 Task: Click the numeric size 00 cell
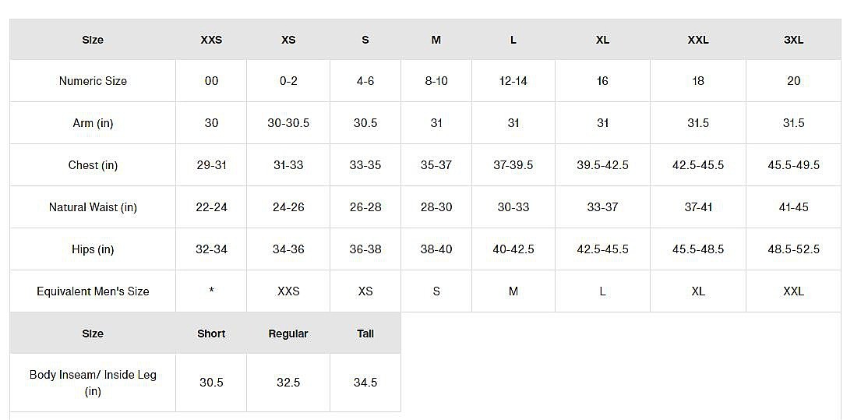[x=211, y=81]
